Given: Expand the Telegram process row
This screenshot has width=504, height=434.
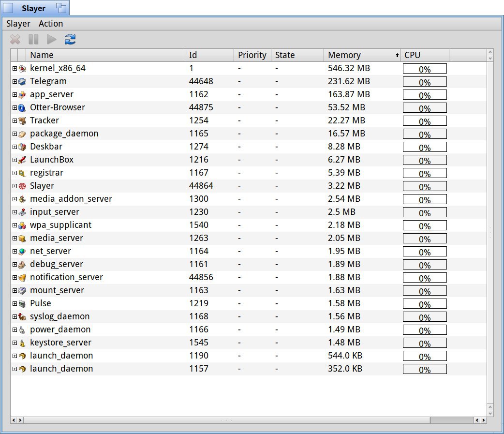Looking at the screenshot, I should pos(15,81).
